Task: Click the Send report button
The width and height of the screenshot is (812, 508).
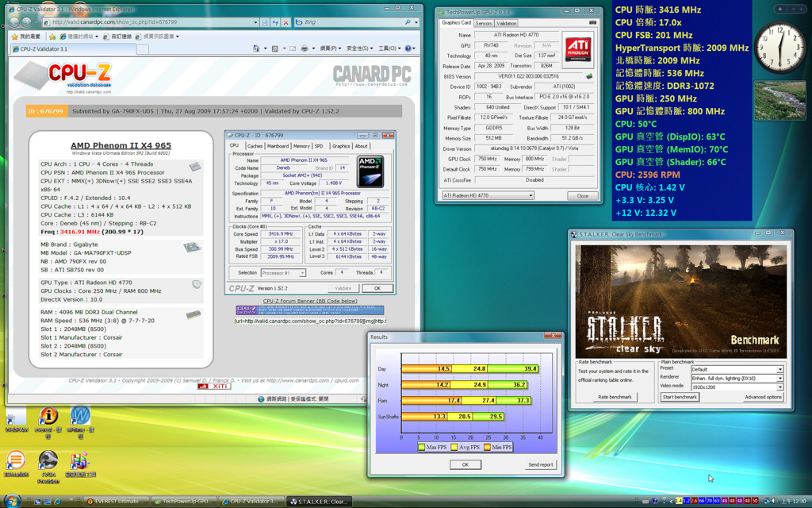Action: (540, 464)
